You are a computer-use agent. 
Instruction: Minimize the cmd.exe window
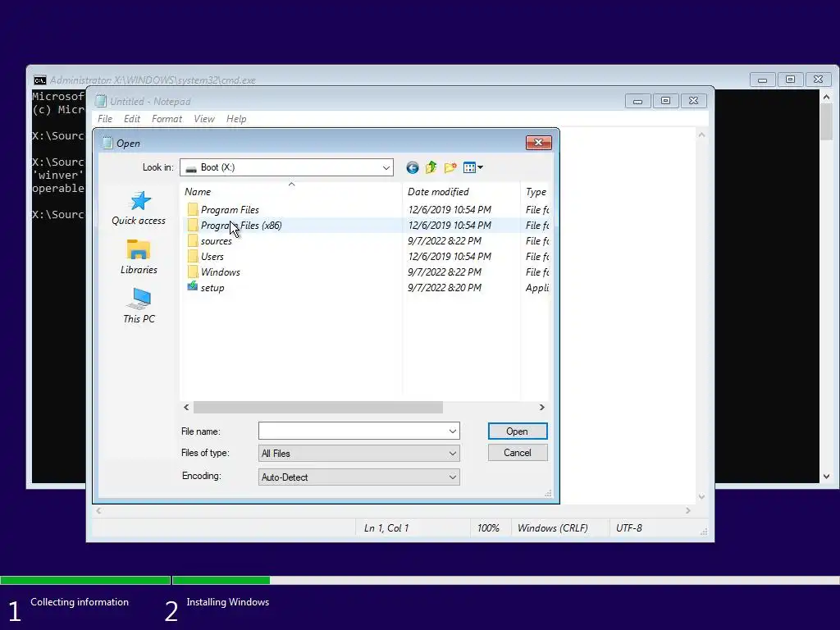[x=762, y=80]
